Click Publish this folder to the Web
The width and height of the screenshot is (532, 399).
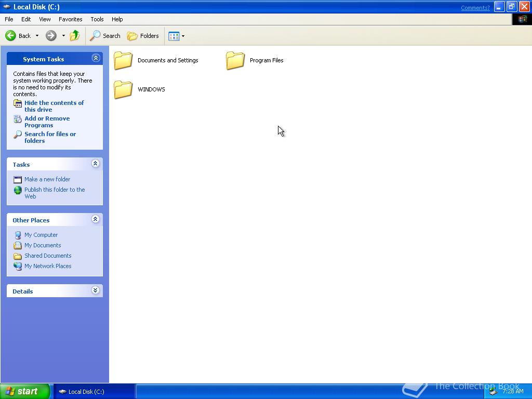coord(55,193)
